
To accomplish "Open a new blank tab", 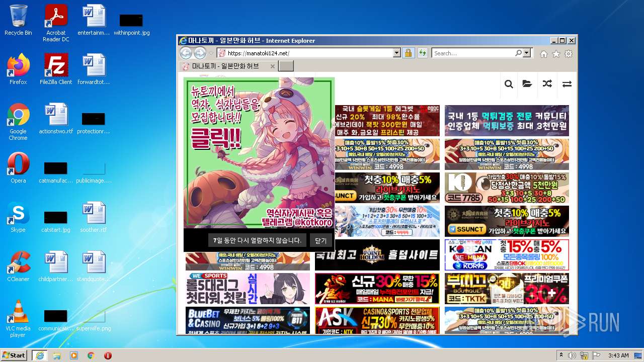I will 286,66.
